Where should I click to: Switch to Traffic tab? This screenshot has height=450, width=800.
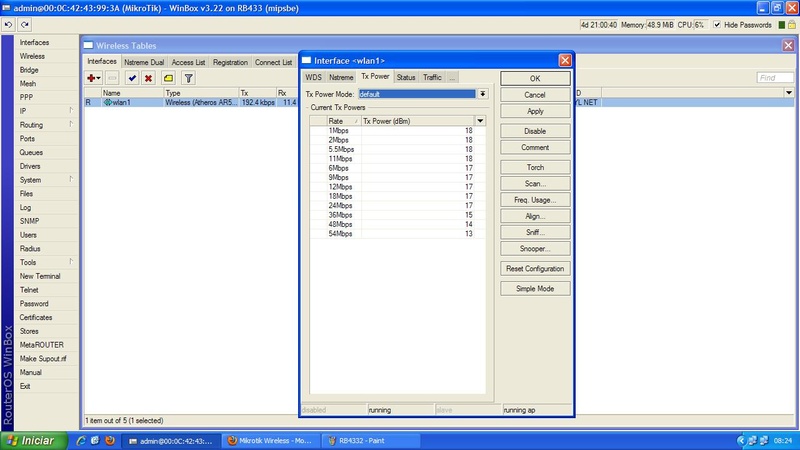click(432, 77)
